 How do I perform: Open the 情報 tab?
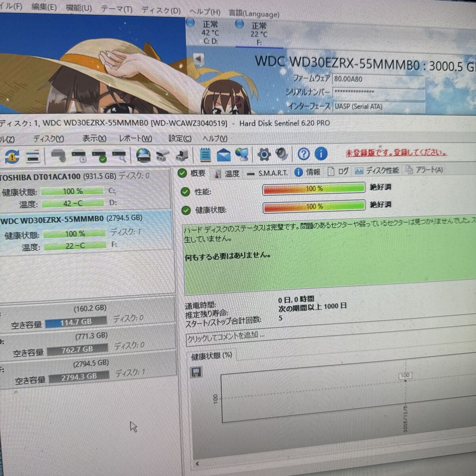pos(308,172)
